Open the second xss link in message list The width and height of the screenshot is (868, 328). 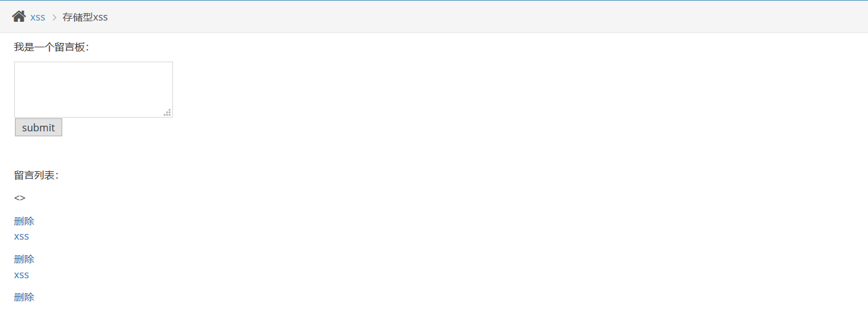(22, 275)
